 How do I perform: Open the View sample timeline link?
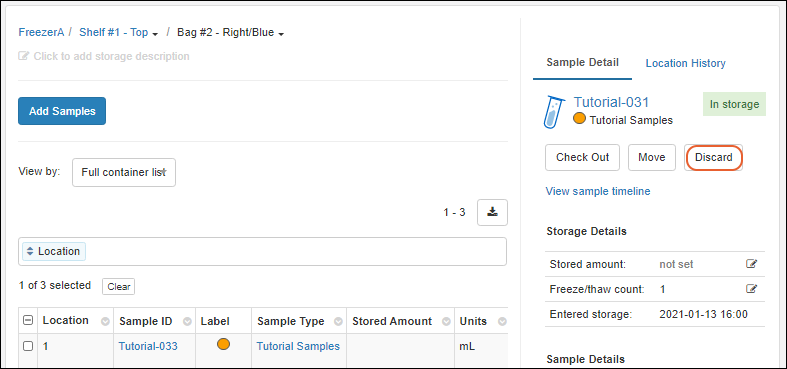coord(598,191)
